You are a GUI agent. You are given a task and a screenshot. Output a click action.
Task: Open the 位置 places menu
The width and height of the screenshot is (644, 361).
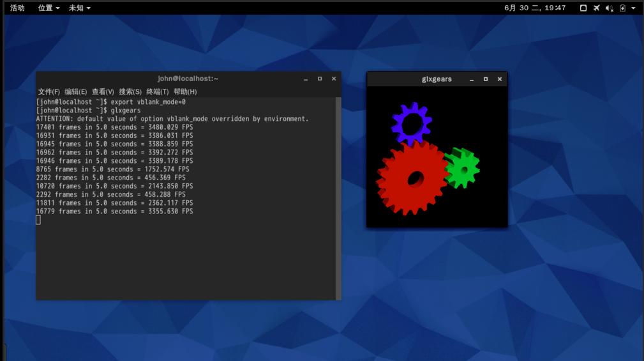point(49,8)
